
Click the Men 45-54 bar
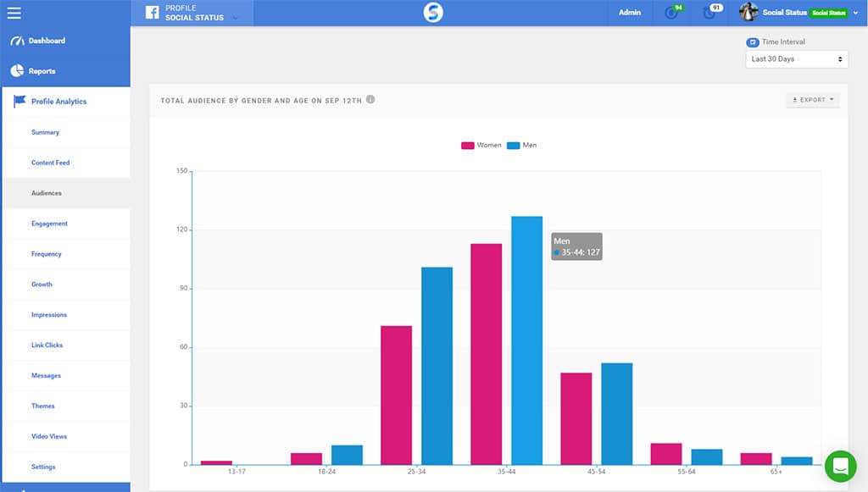pos(617,413)
